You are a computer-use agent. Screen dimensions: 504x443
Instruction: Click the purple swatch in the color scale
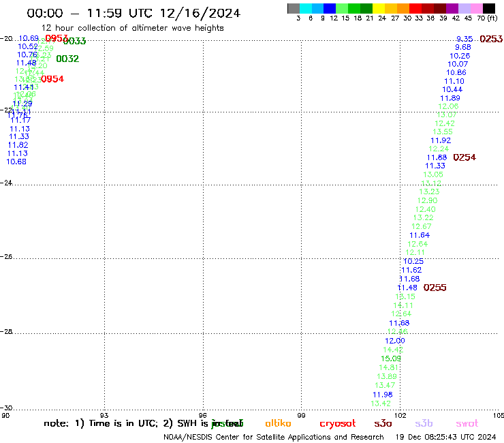[452, 8]
